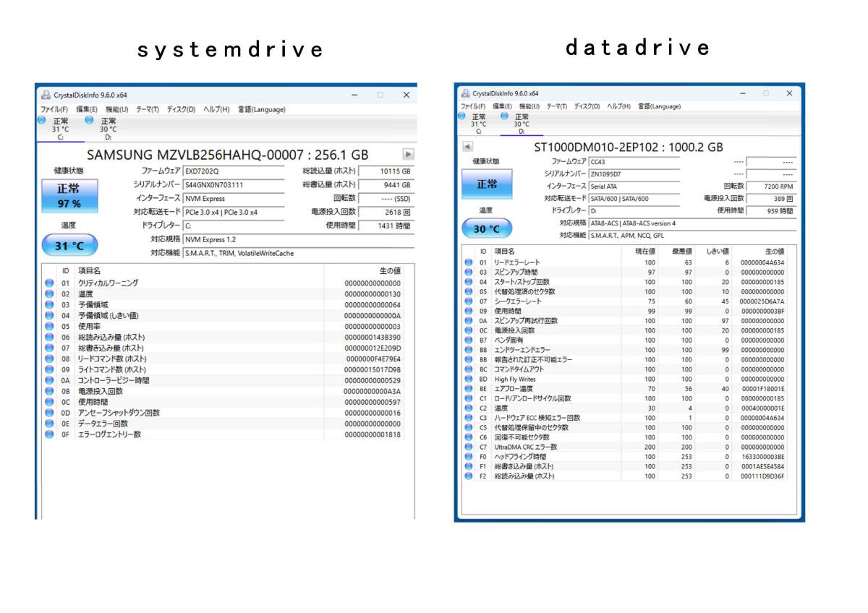The width and height of the screenshot is (868, 613).
Task: Open 機能(U) menu in Samsung window
Action: click(117, 109)
